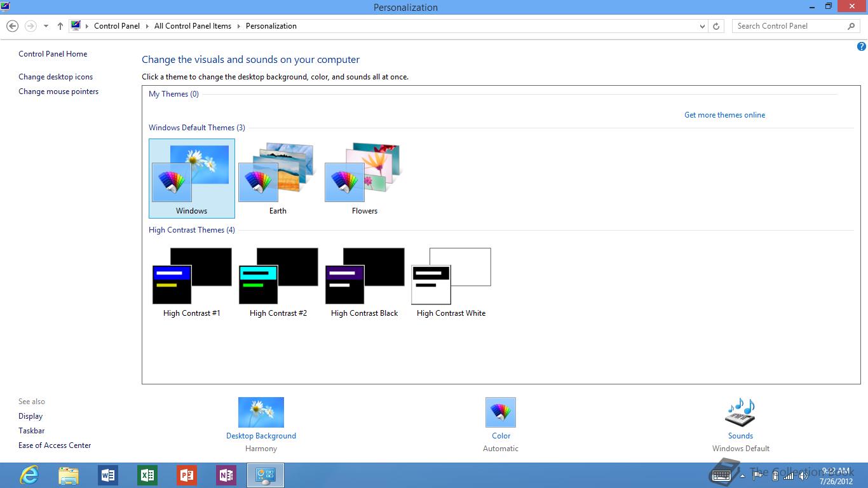
Task: Open Change desktop icons
Action: pyautogui.click(x=55, y=77)
